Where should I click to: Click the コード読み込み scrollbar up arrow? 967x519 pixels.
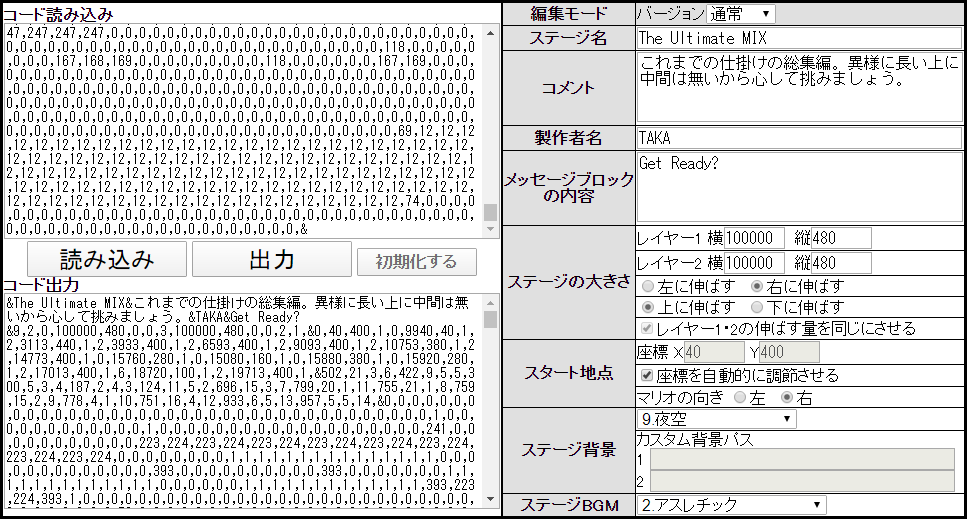pos(490,33)
